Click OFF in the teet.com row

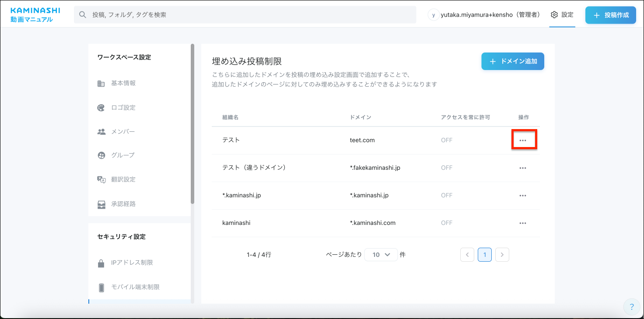(447, 140)
